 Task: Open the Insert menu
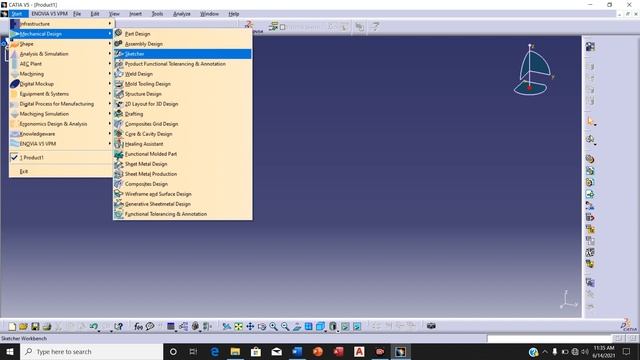(136, 14)
